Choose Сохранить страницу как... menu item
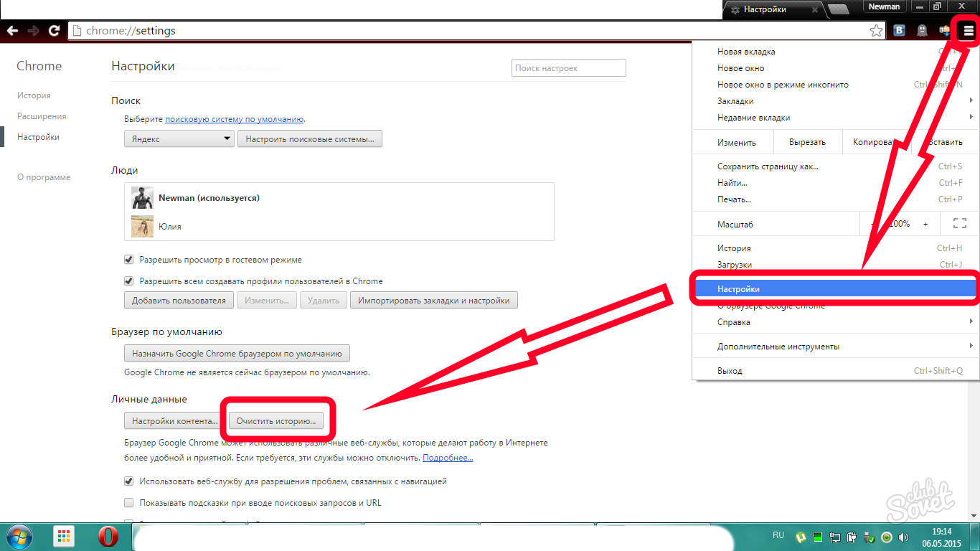The width and height of the screenshot is (980, 551). [x=835, y=166]
